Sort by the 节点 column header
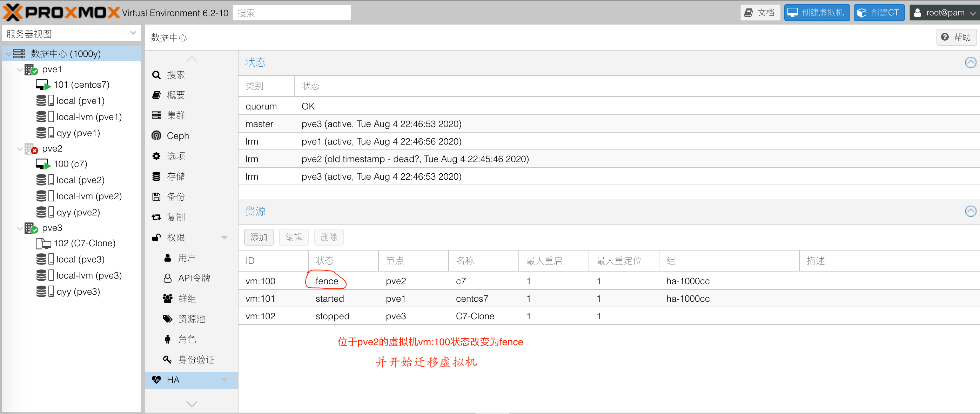This screenshot has height=414, width=980. pyautogui.click(x=413, y=261)
